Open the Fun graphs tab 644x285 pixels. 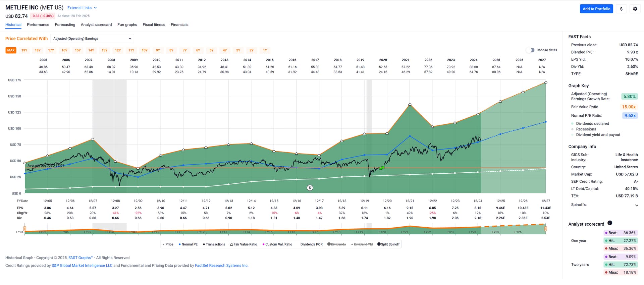[x=127, y=25]
